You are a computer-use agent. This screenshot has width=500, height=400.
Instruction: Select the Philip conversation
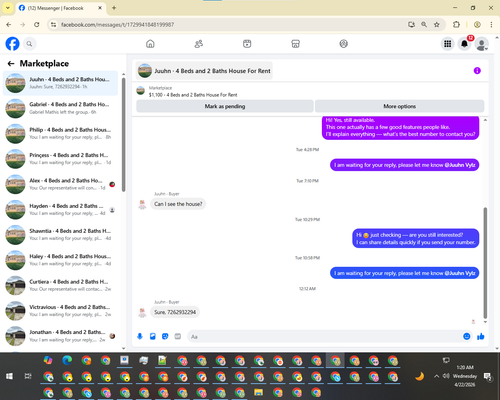(x=60, y=133)
